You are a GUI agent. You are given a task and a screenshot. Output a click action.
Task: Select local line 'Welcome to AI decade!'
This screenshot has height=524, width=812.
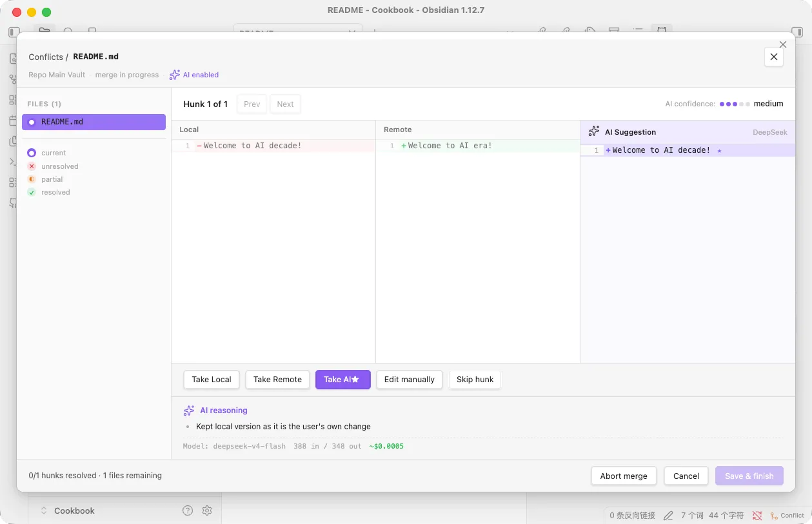tap(273, 146)
